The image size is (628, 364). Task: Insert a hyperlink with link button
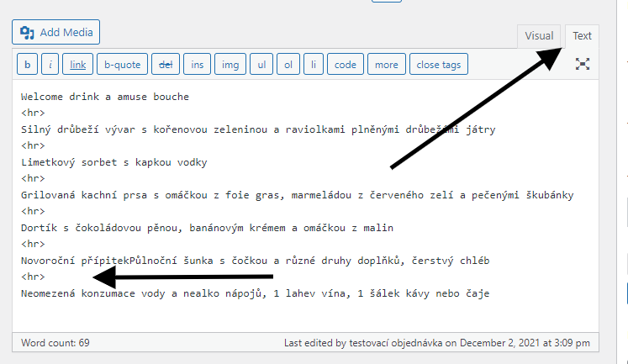click(77, 65)
